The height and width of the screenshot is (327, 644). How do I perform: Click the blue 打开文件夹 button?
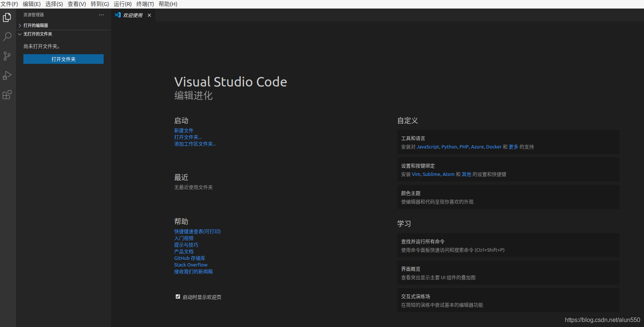64,59
